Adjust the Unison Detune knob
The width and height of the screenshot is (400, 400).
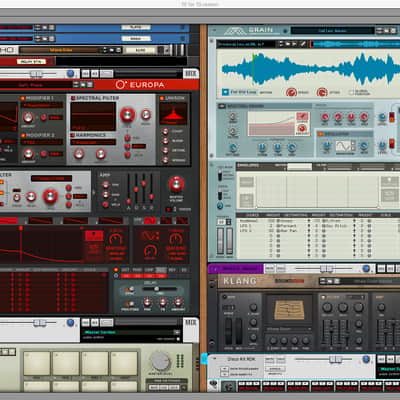pyautogui.click(x=165, y=151)
